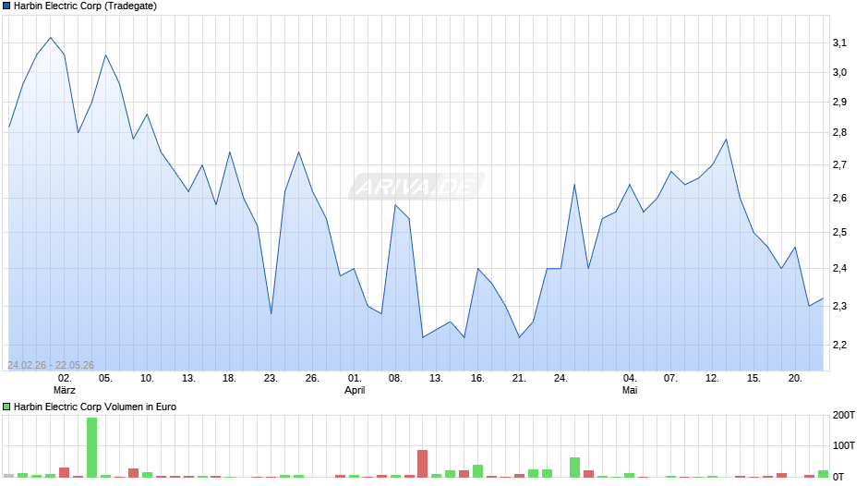Click the 26. date tick label
868x486 pixels.
coord(312,378)
